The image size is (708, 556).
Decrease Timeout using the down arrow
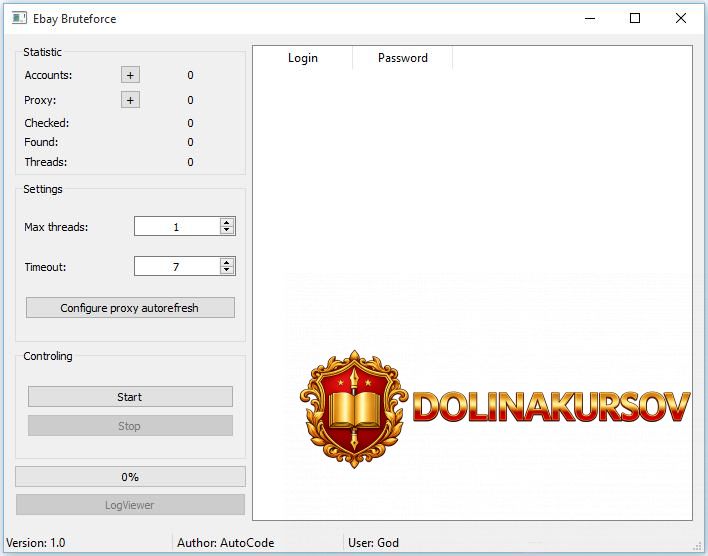(227, 270)
